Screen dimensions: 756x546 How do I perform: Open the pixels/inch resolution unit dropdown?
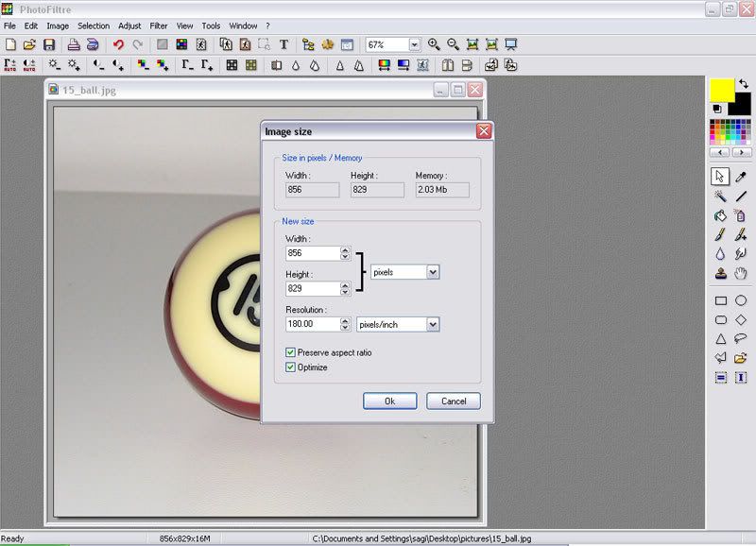point(433,325)
